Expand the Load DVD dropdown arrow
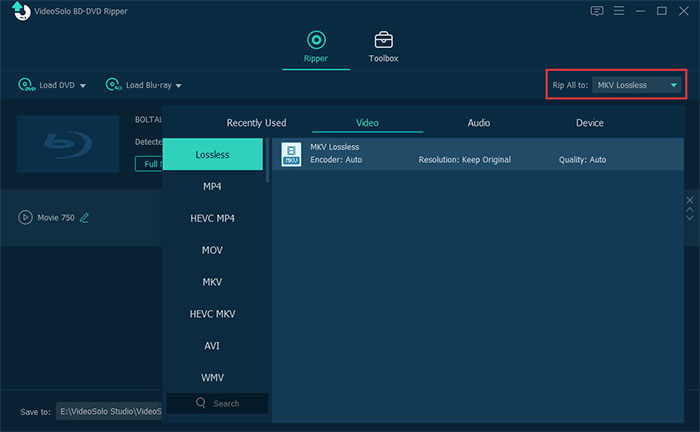 (x=83, y=86)
